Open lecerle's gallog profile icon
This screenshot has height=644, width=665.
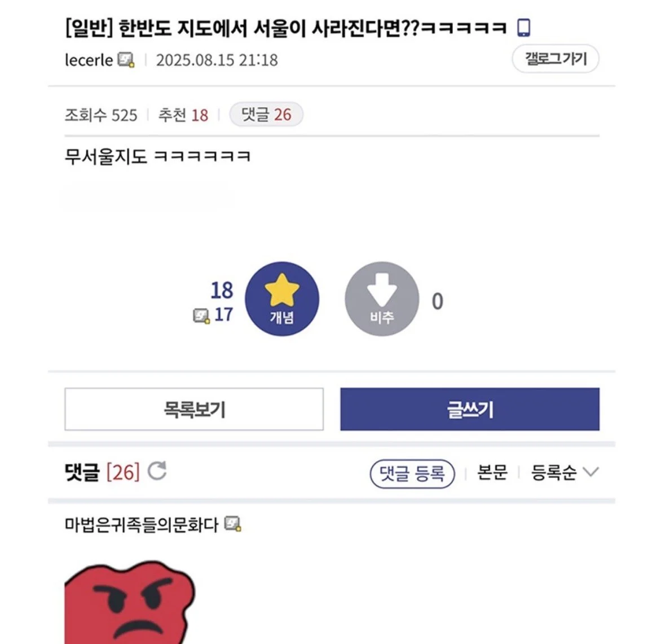[x=126, y=59]
